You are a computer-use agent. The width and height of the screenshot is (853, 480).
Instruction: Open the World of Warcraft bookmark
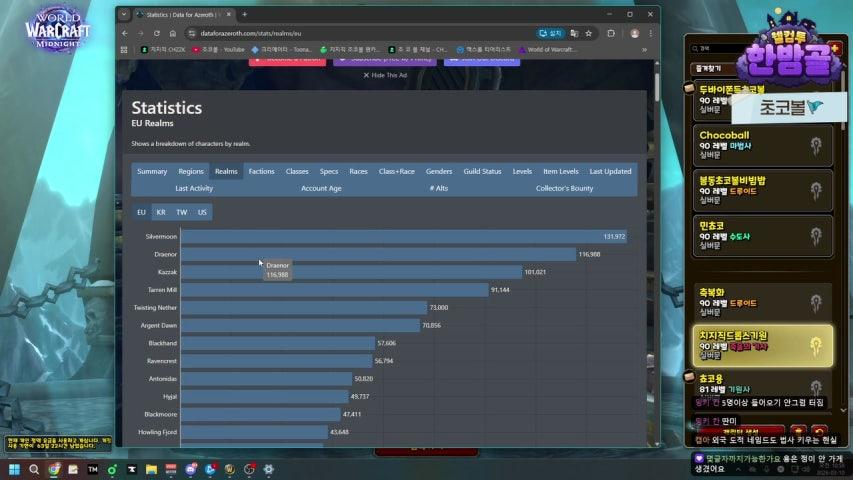point(548,50)
